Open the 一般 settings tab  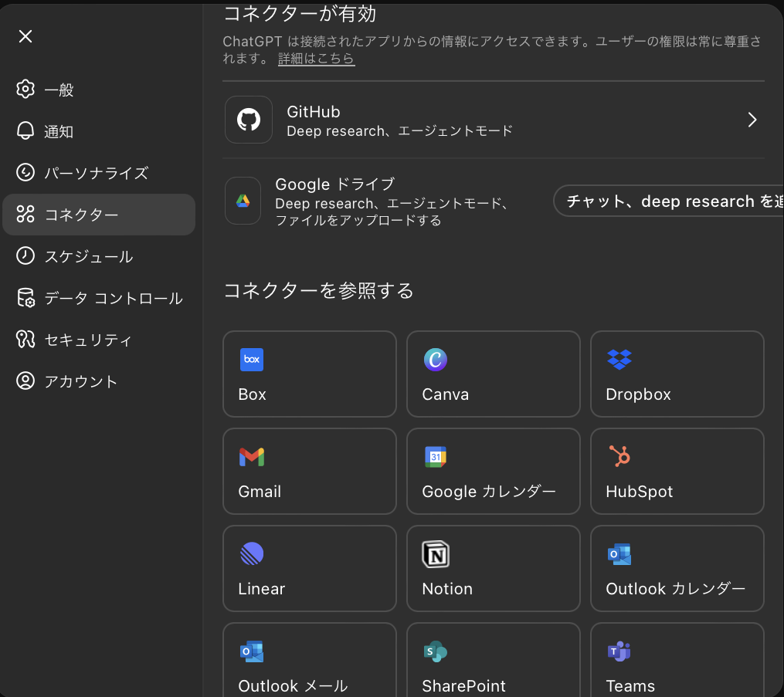click(x=99, y=90)
